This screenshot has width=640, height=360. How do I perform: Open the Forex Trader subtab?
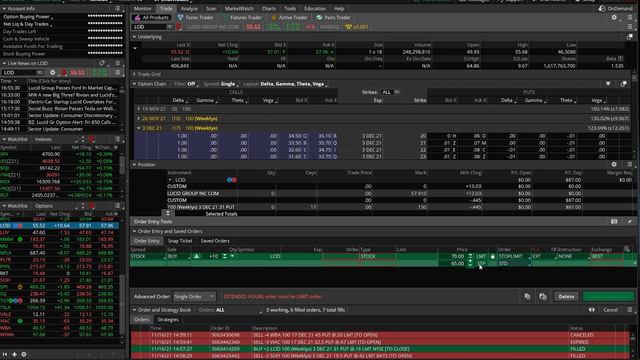coord(195,18)
